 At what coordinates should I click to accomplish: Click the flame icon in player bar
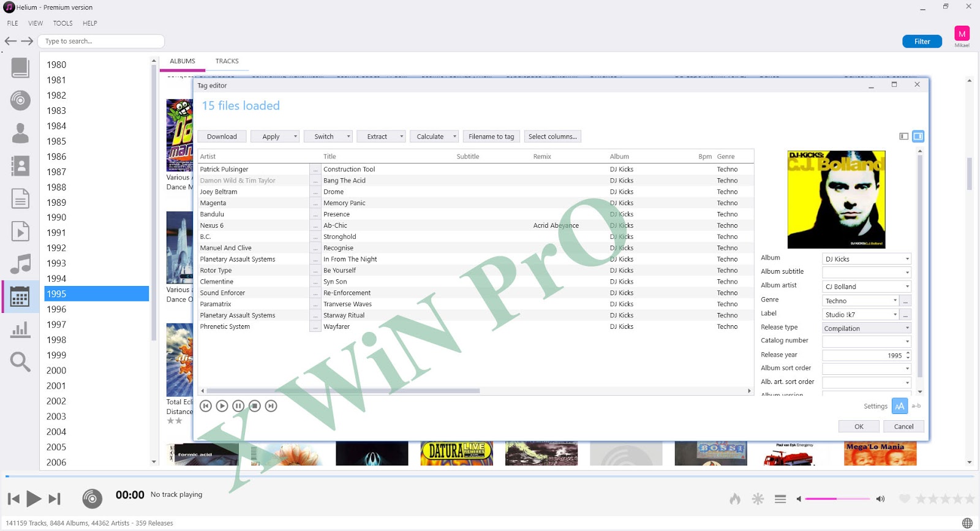click(735, 499)
